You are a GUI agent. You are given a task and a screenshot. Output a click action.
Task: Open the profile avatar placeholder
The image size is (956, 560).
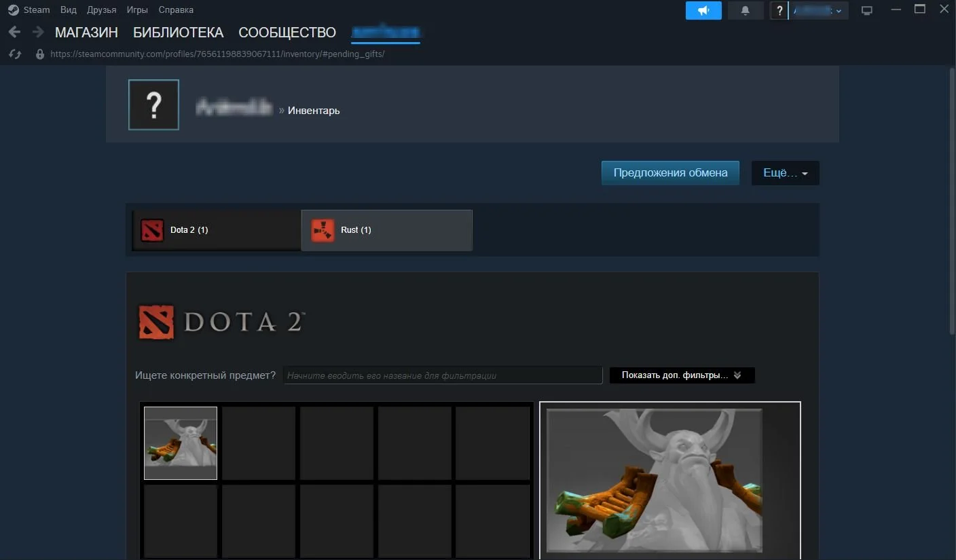pos(153,105)
